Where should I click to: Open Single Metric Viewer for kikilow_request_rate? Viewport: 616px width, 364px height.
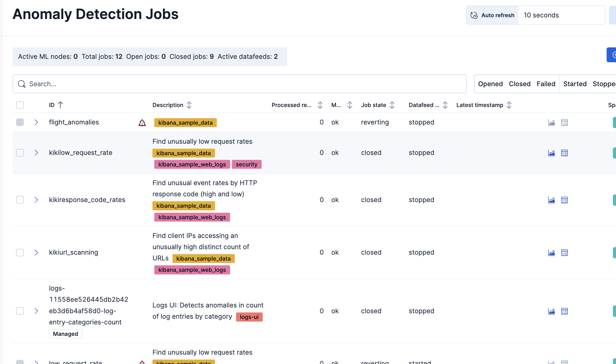tap(551, 153)
